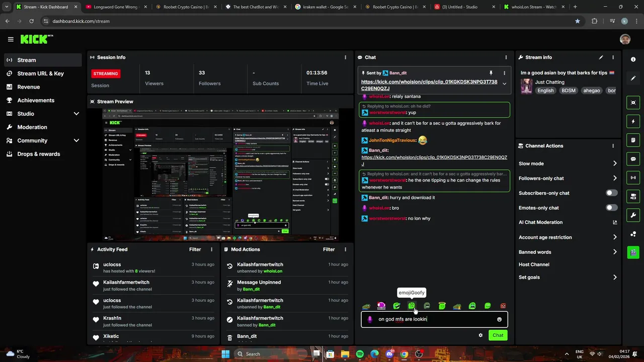Click the broadcast signal icon in right rail
Image resolution: width=644 pixels, height=362 pixels.
pos(633,177)
